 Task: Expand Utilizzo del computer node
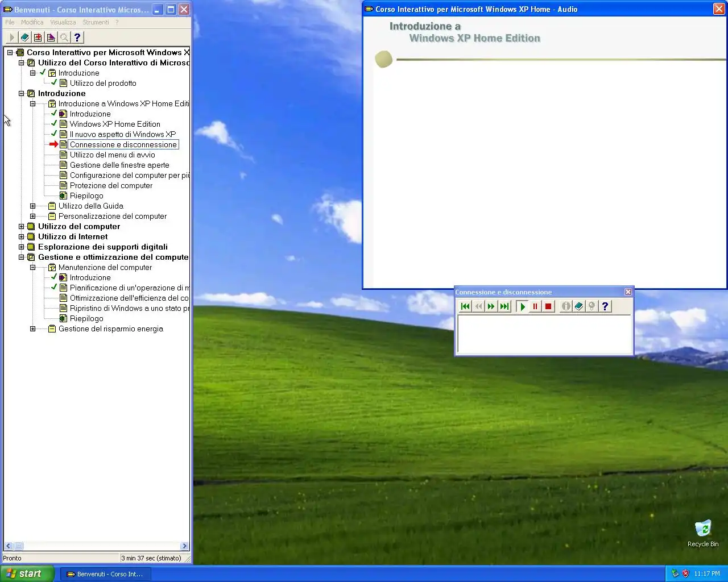click(x=22, y=226)
